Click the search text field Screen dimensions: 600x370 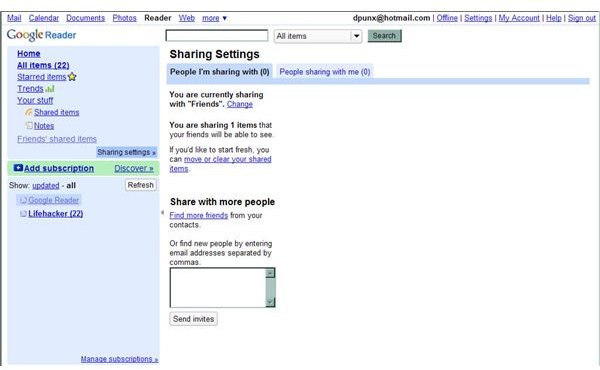pos(217,36)
